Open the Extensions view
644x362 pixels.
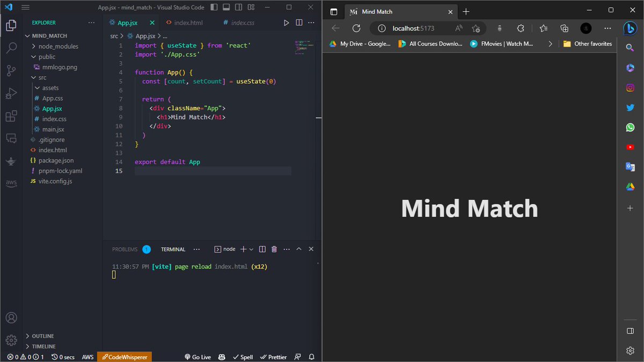[x=11, y=116]
